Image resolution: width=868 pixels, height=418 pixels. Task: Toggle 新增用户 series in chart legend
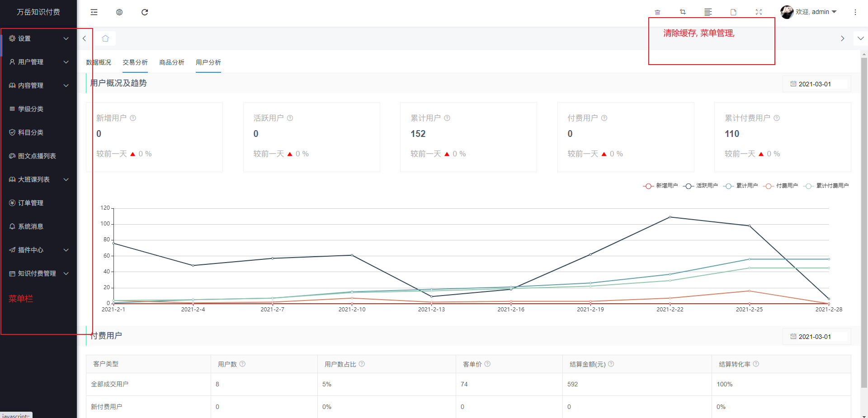(660, 186)
